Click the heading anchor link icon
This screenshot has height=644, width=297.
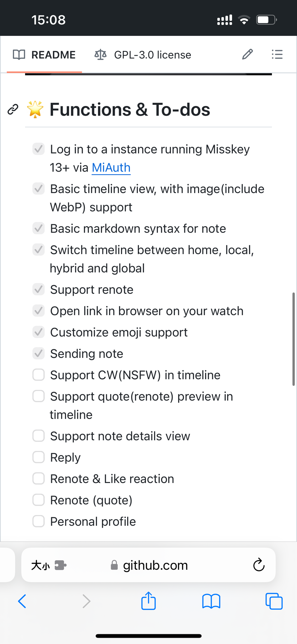pos(13,109)
